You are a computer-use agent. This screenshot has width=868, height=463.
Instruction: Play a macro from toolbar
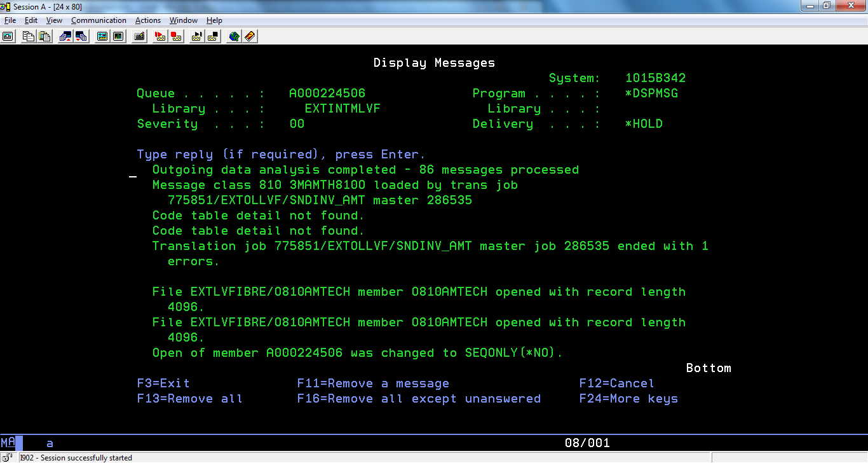point(198,36)
